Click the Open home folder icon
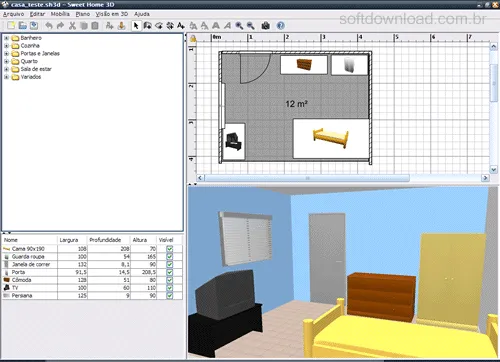 (23, 26)
